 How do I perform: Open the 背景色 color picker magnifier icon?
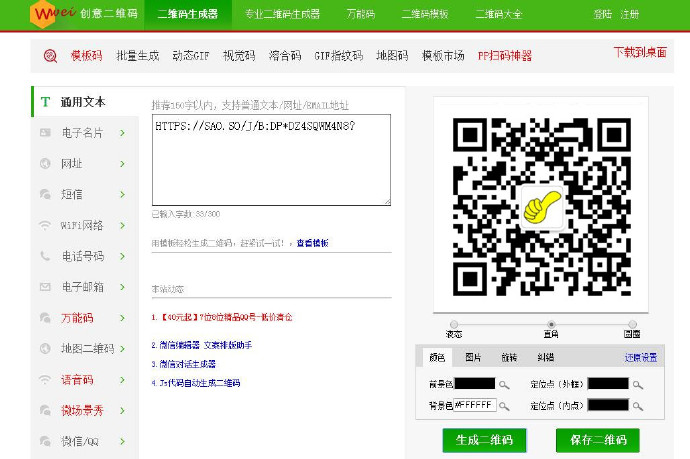[504, 406]
